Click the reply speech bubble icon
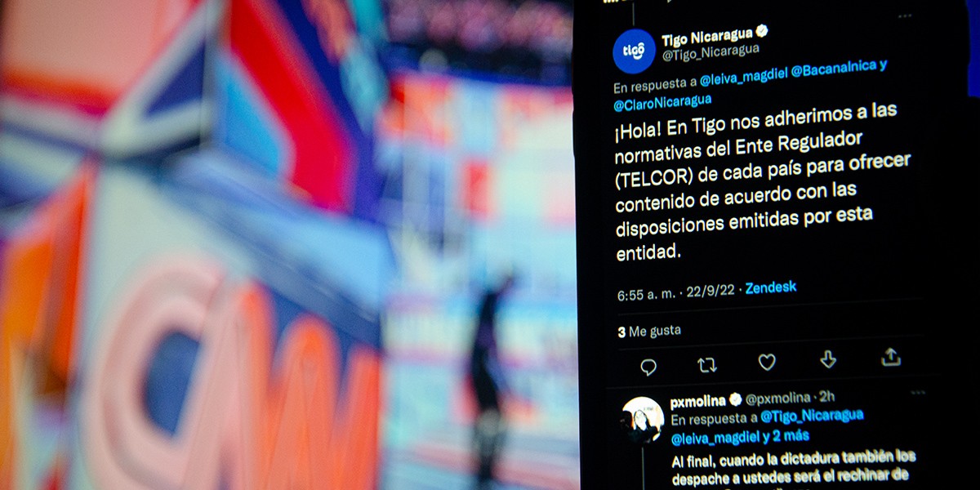 (648, 367)
